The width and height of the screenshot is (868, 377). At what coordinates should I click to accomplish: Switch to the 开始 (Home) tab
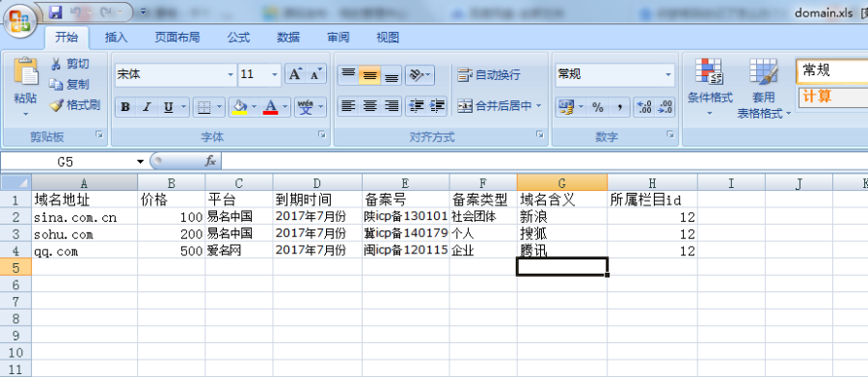pos(67,38)
